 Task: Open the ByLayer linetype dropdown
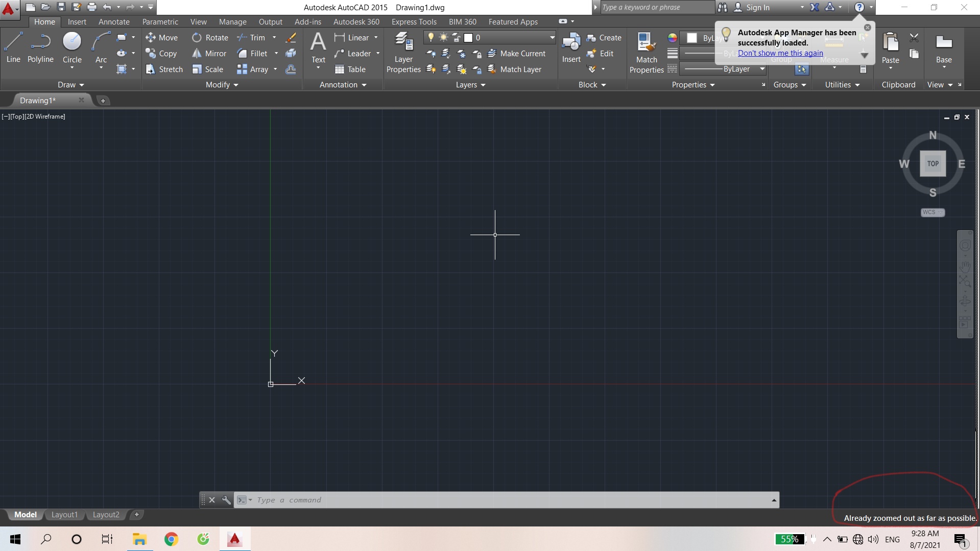(x=762, y=69)
